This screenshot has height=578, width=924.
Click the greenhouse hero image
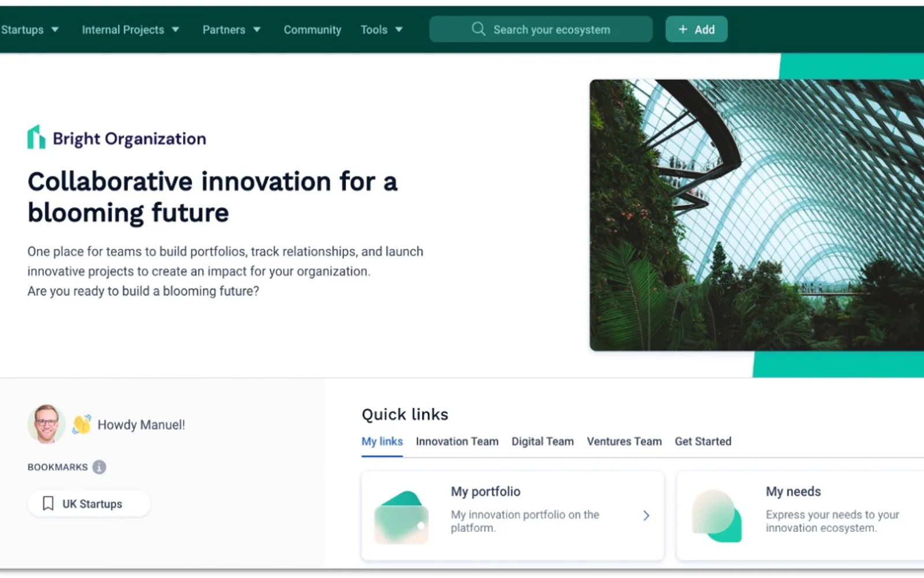(757, 215)
